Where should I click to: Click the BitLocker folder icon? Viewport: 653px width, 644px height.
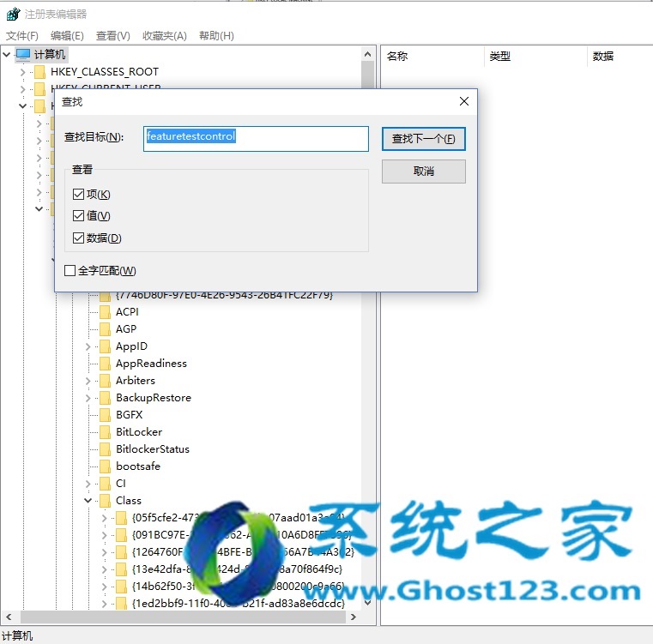tap(105, 431)
